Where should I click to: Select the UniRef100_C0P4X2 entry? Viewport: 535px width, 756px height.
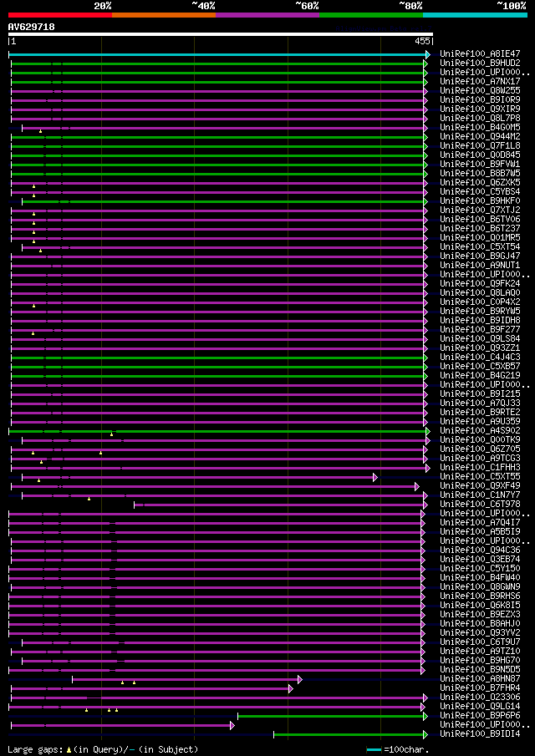(x=480, y=302)
